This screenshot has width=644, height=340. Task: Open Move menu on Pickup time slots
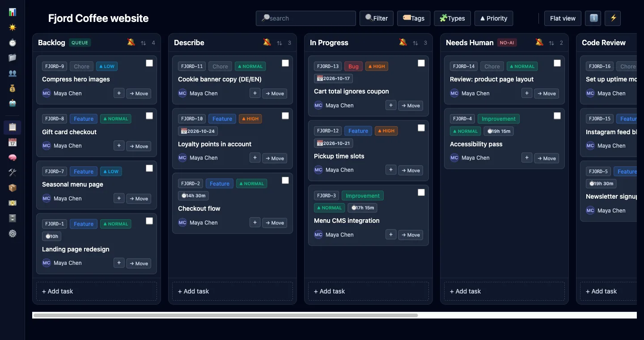point(411,170)
